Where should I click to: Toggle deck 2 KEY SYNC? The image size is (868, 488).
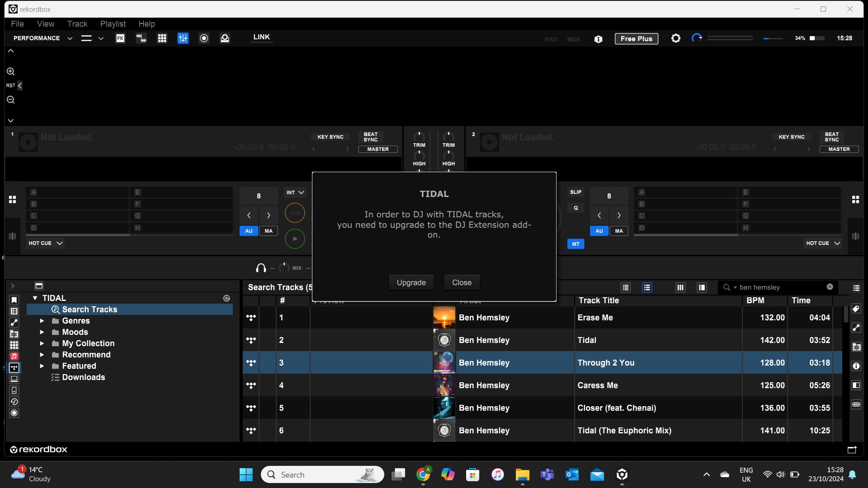point(792,137)
